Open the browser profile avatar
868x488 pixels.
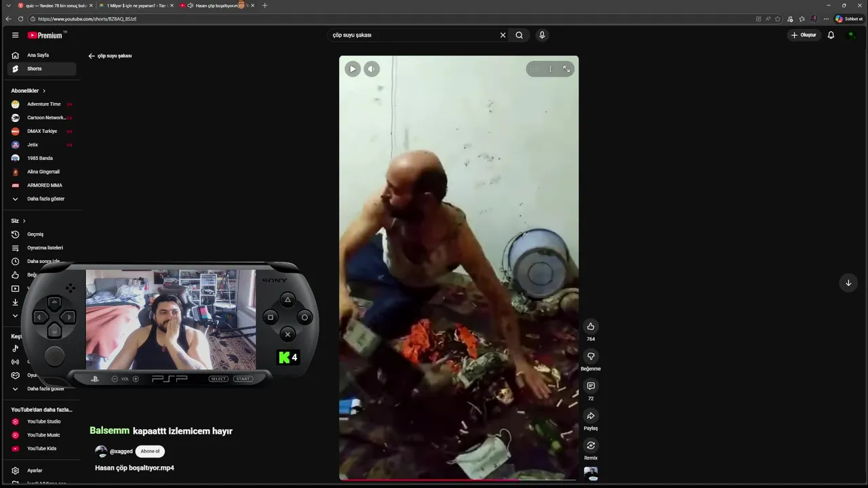tap(814, 19)
